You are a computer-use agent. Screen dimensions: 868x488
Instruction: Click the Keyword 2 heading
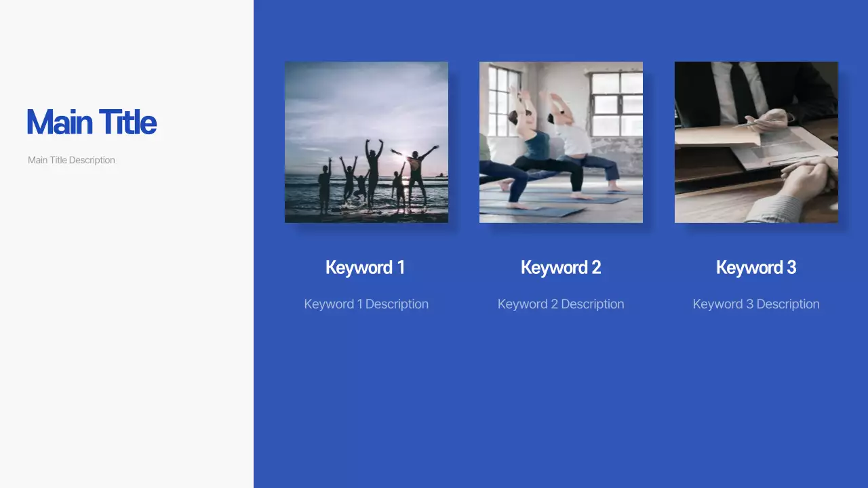point(561,268)
